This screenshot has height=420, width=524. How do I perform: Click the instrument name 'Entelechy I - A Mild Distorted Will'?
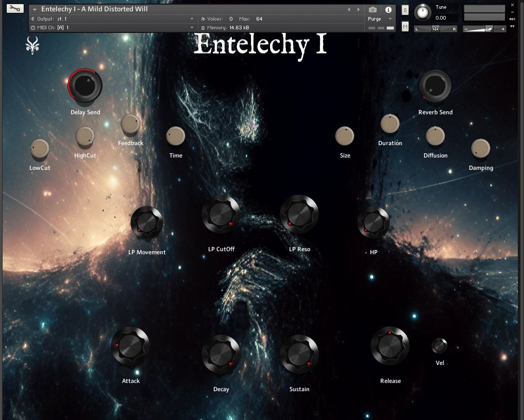(94, 9)
